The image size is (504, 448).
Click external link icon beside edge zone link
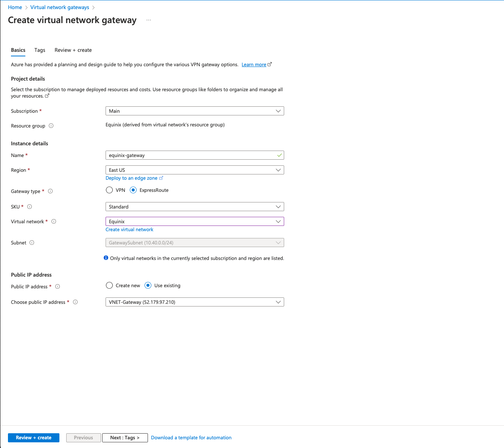tap(161, 178)
